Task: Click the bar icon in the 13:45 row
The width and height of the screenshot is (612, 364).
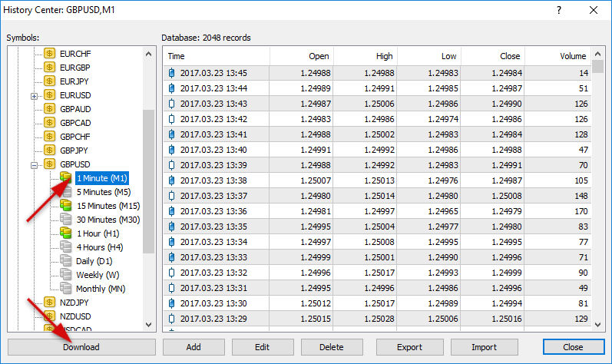Action: (171, 74)
